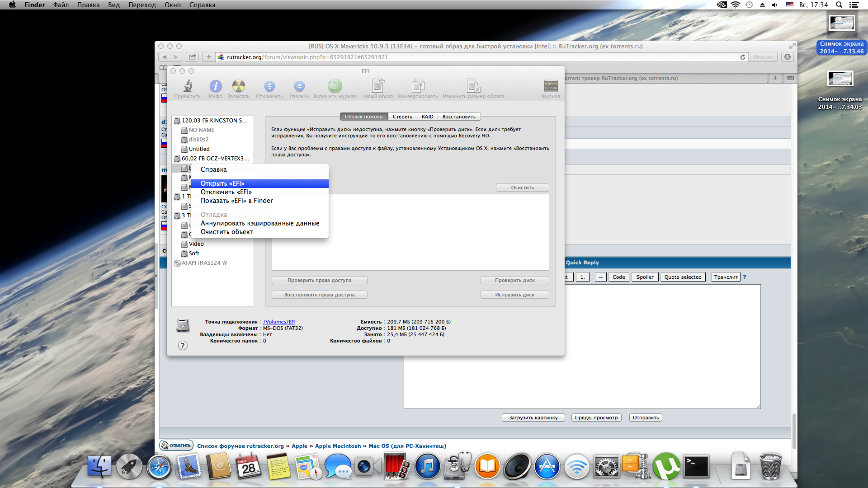Choose Открыть «EFI» from context menu
Image resolution: width=868 pixels, height=488 pixels.
pyautogui.click(x=260, y=183)
